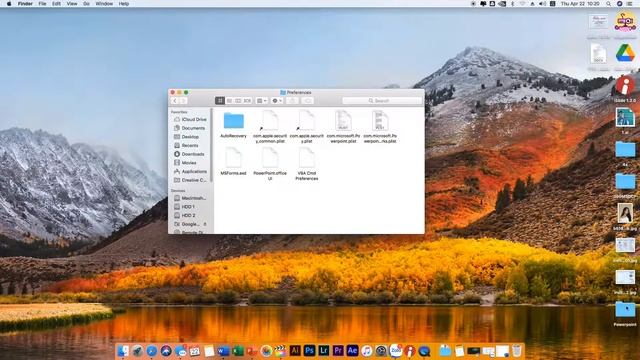The width and height of the screenshot is (640, 360).
Task: Go forward using the Finder forward arrow
Action: tap(183, 101)
